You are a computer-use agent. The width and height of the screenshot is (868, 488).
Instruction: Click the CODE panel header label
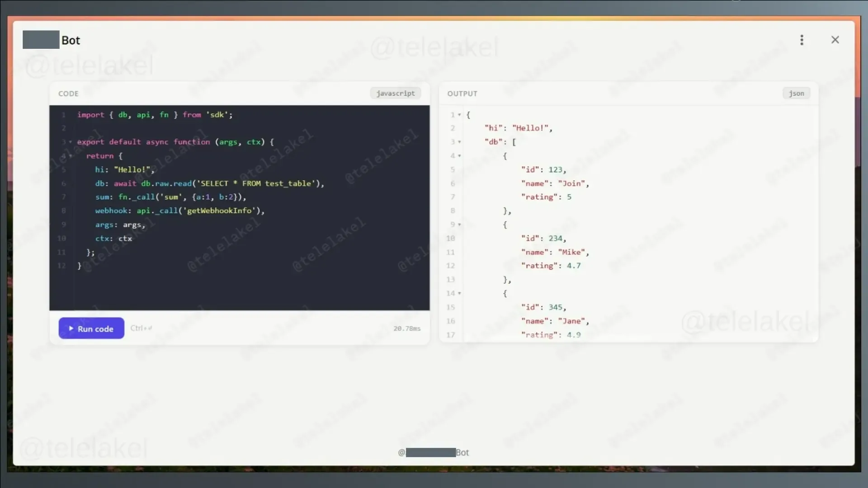pyautogui.click(x=68, y=94)
